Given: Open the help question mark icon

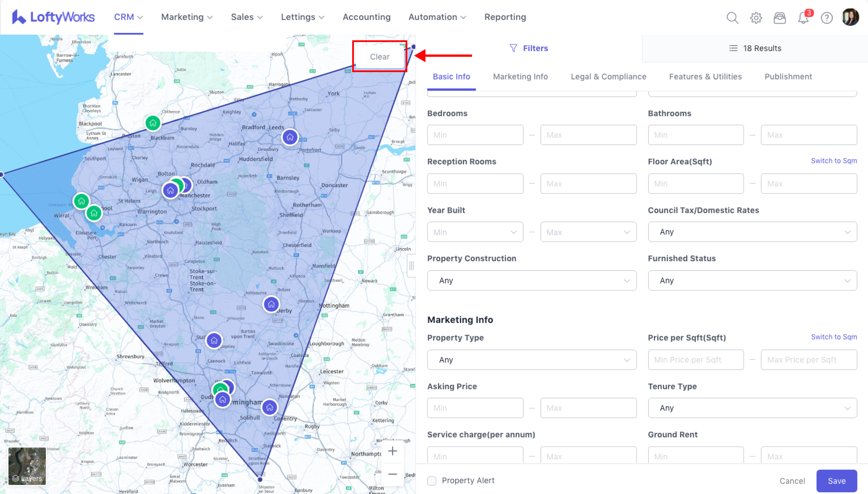Looking at the screenshot, I should click(827, 17).
